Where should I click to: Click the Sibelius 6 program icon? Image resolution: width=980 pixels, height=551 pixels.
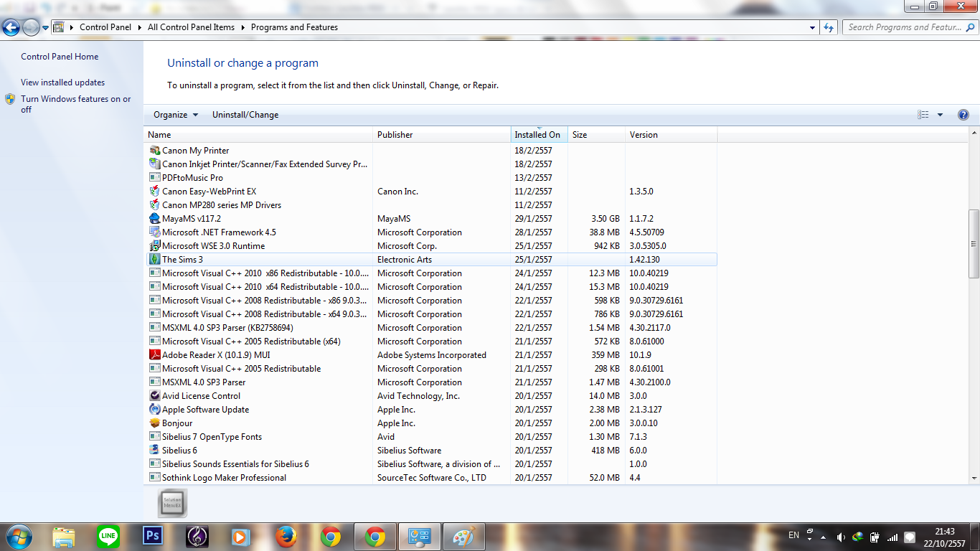pos(154,451)
